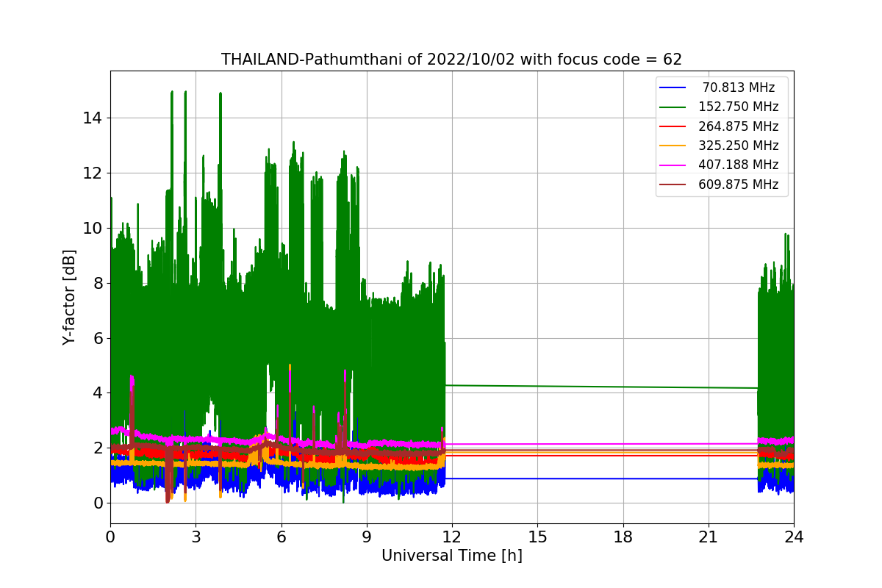
Task: Select the 264.875 MHz legend entry
Action: pyautogui.click(x=720, y=126)
